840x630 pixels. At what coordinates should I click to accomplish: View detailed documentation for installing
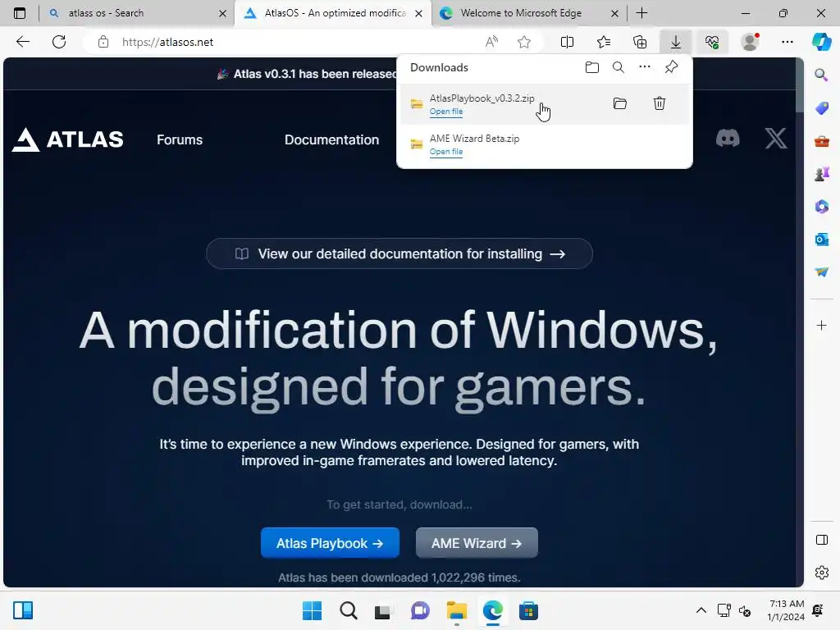(399, 253)
